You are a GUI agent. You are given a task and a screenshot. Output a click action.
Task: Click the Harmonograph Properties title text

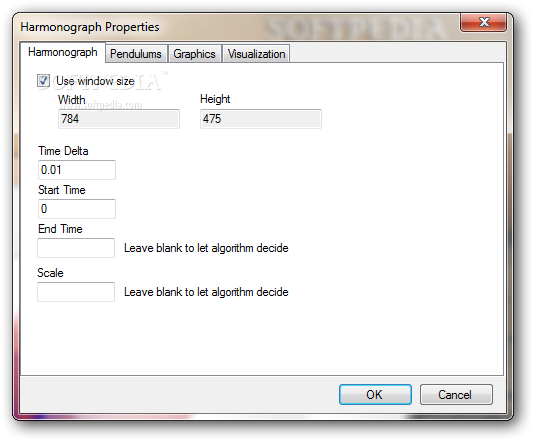tap(90, 27)
